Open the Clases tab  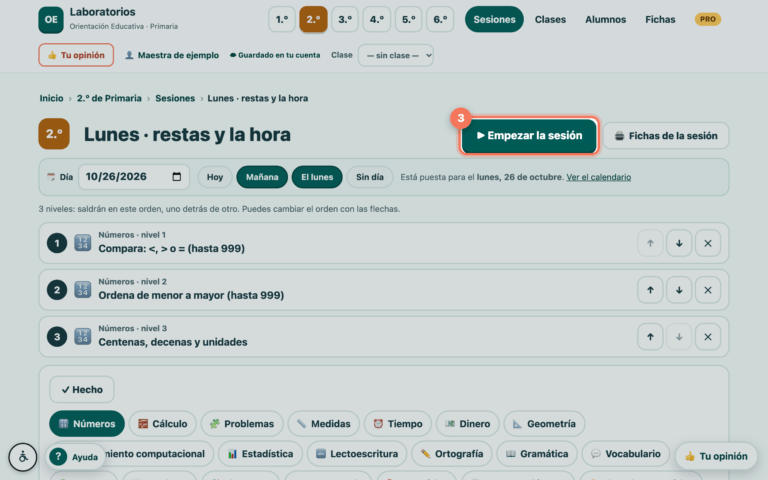click(x=550, y=20)
